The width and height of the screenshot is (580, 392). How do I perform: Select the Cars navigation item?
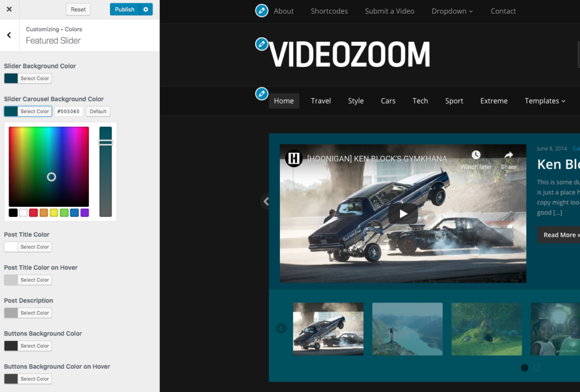pos(388,101)
